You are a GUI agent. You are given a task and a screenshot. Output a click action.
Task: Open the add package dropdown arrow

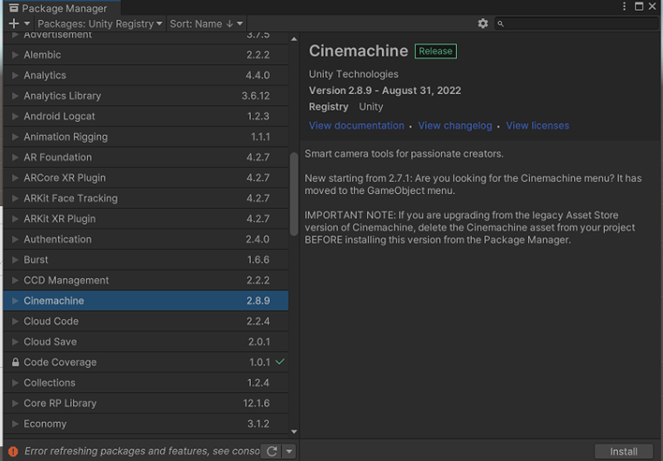click(x=27, y=24)
